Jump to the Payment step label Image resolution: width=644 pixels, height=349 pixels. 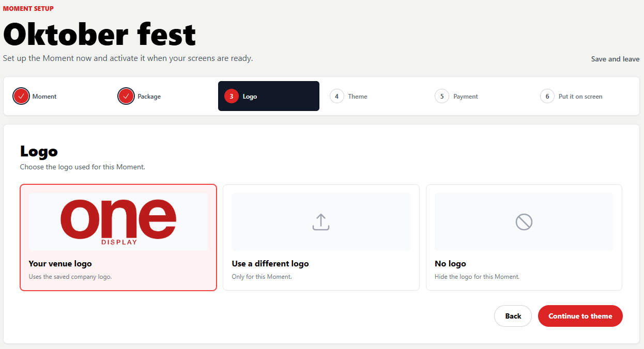tap(466, 97)
